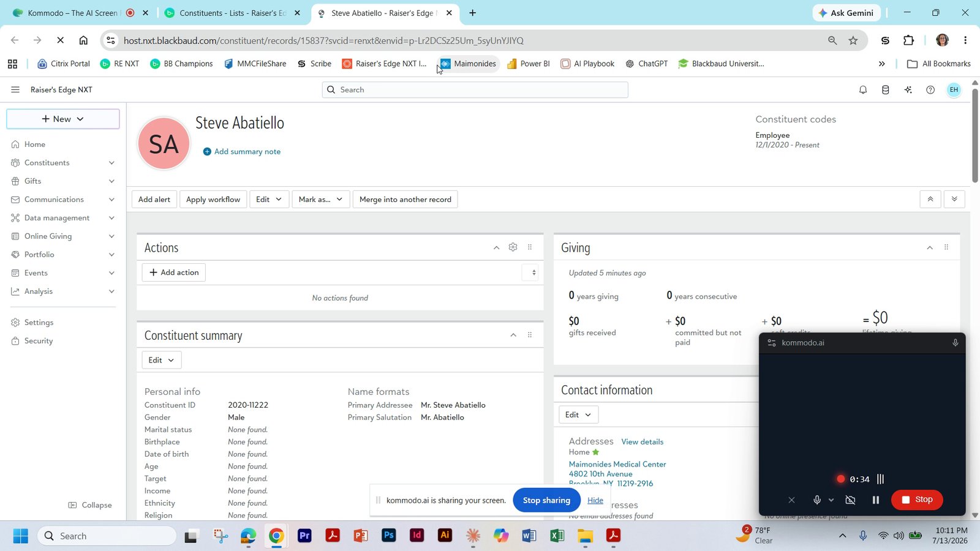This screenshot has height=551, width=980.
Task: Bookmark this page with star icon
Action: click(853, 40)
